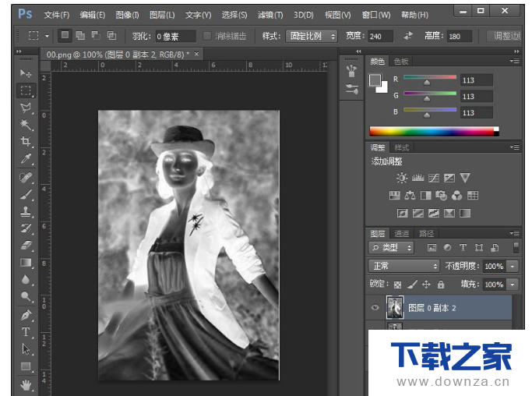Select the Gradient tool

[26, 263]
